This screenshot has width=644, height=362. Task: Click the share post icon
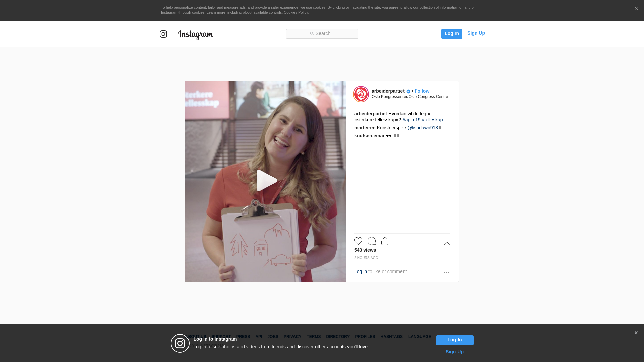[x=385, y=241]
